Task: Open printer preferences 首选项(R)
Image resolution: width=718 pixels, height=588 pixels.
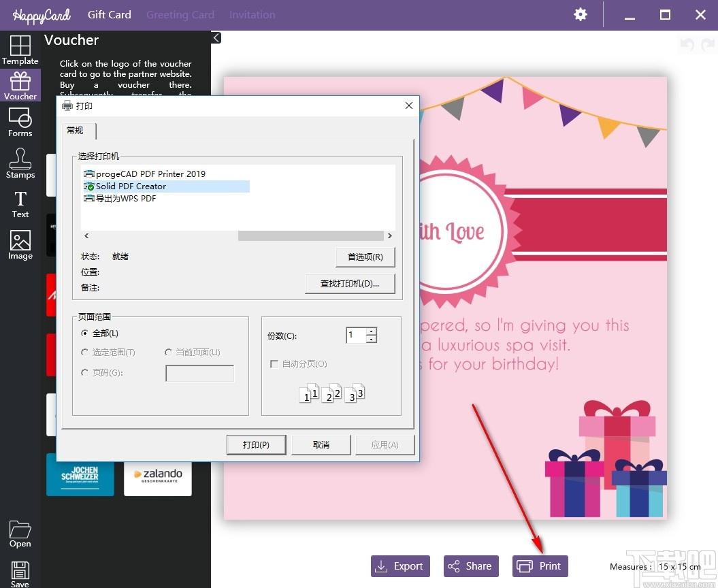Action: tap(365, 257)
